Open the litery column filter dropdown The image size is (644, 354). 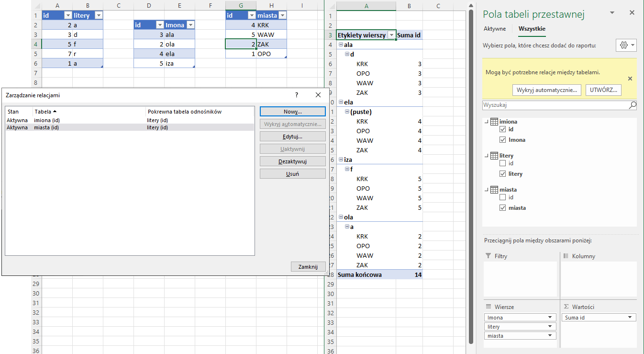(x=99, y=15)
